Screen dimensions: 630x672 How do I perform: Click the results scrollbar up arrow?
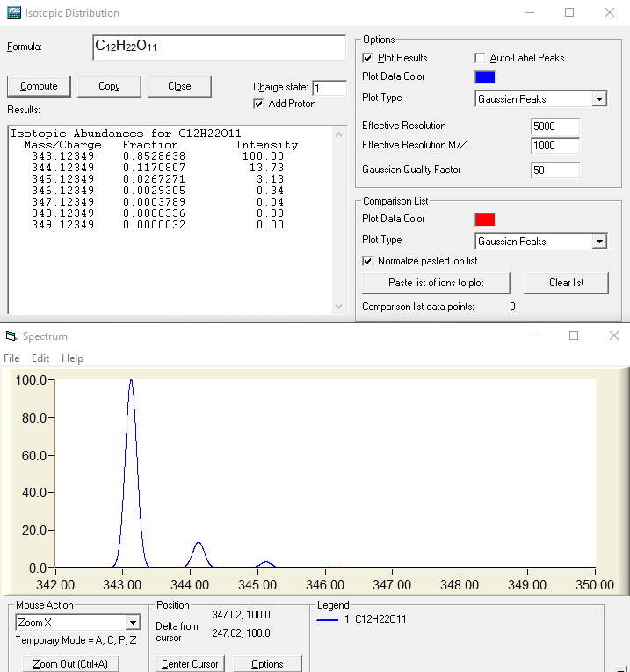338,134
